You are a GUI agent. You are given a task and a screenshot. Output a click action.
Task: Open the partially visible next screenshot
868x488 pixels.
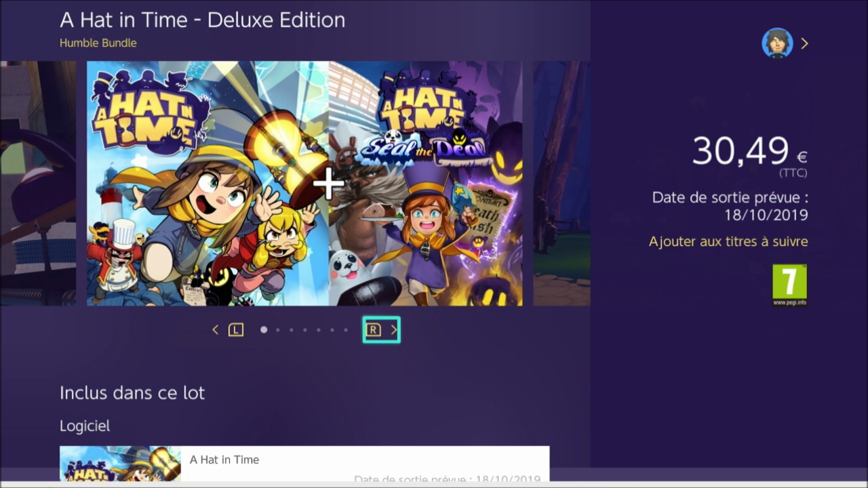pos(561,184)
